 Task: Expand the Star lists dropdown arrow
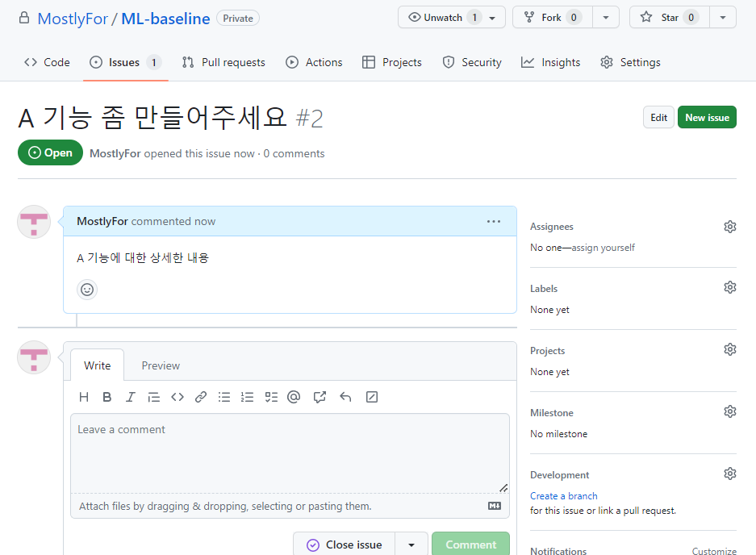(723, 18)
